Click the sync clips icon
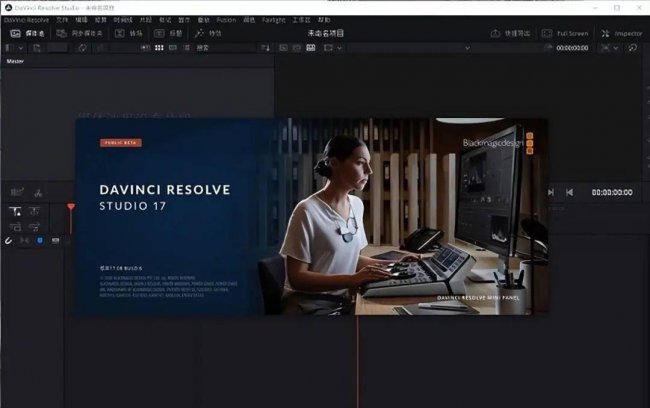 82,48
